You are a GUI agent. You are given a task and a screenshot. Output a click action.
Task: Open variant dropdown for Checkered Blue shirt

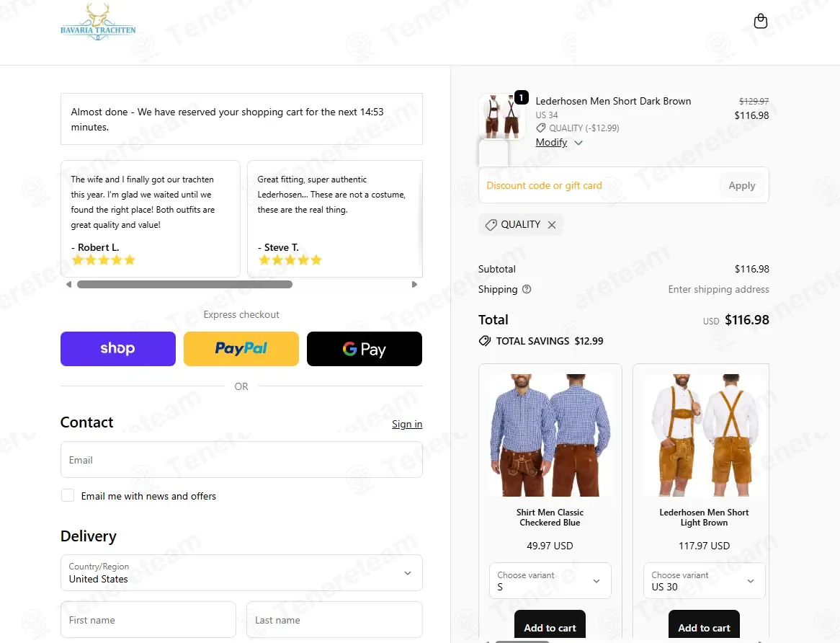[x=550, y=581]
